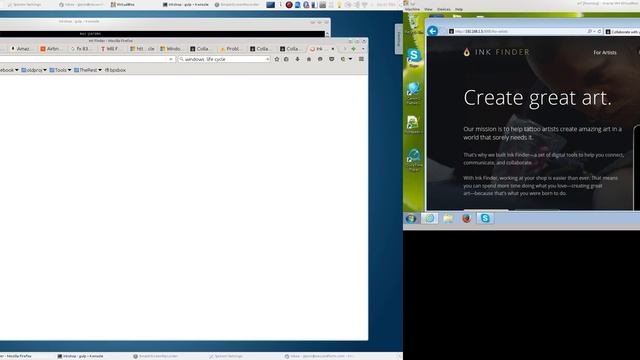Click the VirtualBox entry in the top panel
Viewport: 640px width, 360px height.
[x=122, y=4]
